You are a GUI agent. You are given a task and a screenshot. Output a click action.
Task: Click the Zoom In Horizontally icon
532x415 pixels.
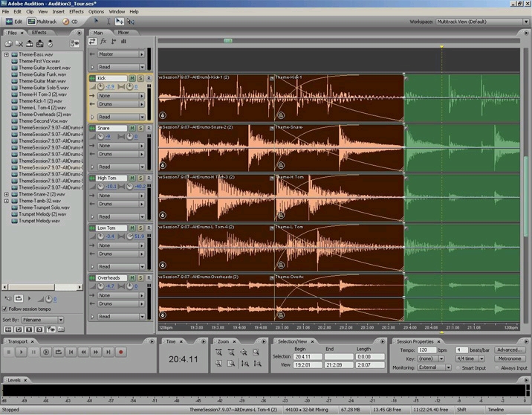click(219, 352)
